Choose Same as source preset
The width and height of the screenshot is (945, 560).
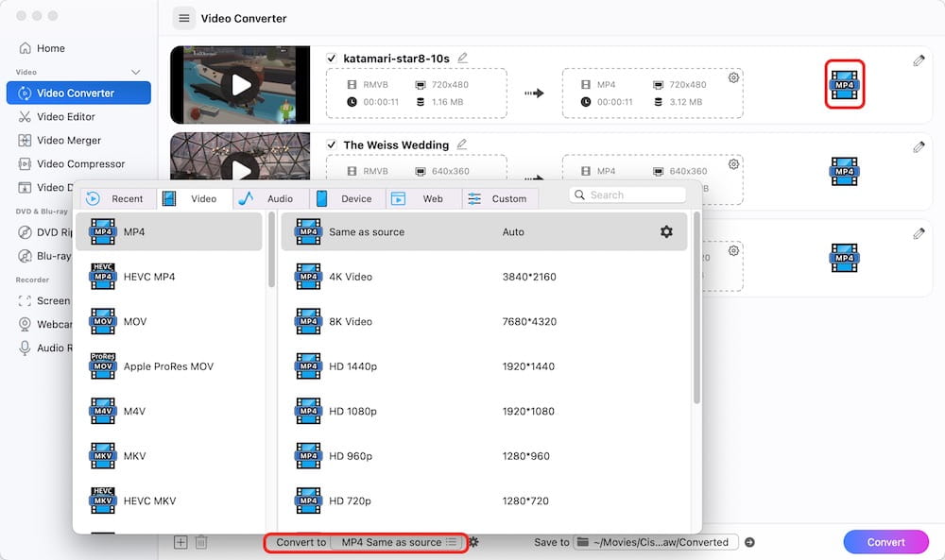click(x=484, y=231)
